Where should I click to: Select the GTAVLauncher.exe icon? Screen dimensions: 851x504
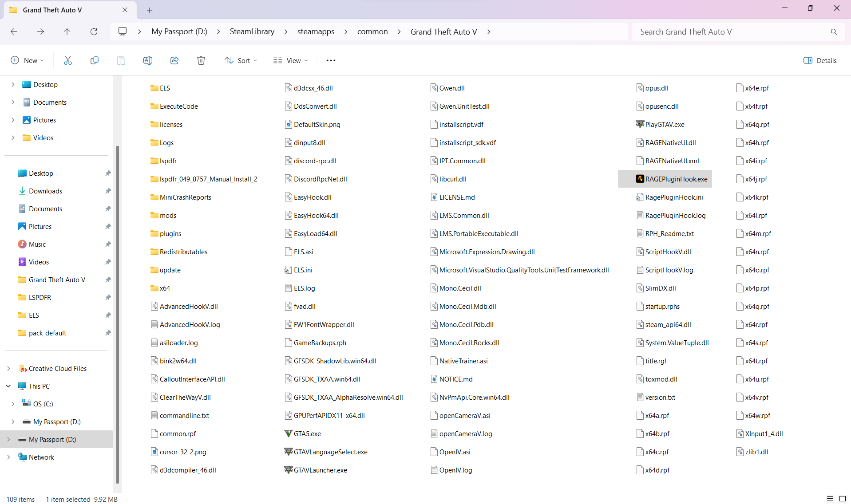coord(288,470)
